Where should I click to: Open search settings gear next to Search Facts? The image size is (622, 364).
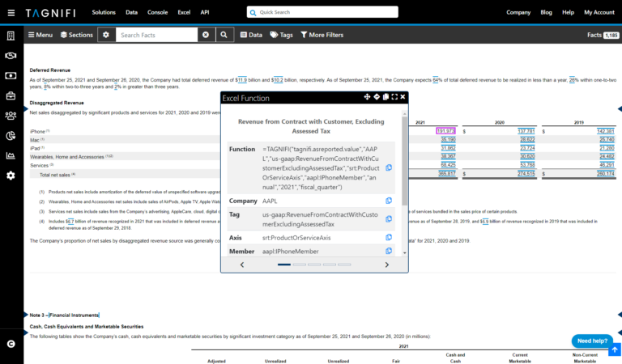pyautogui.click(x=106, y=35)
